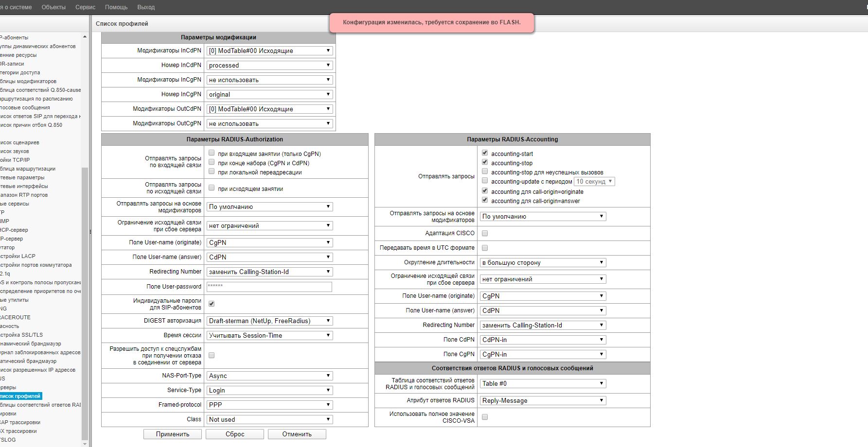This screenshot has width=868, height=447.
Task: Click sidebar scrollbar up arrow
Action: click(x=85, y=36)
